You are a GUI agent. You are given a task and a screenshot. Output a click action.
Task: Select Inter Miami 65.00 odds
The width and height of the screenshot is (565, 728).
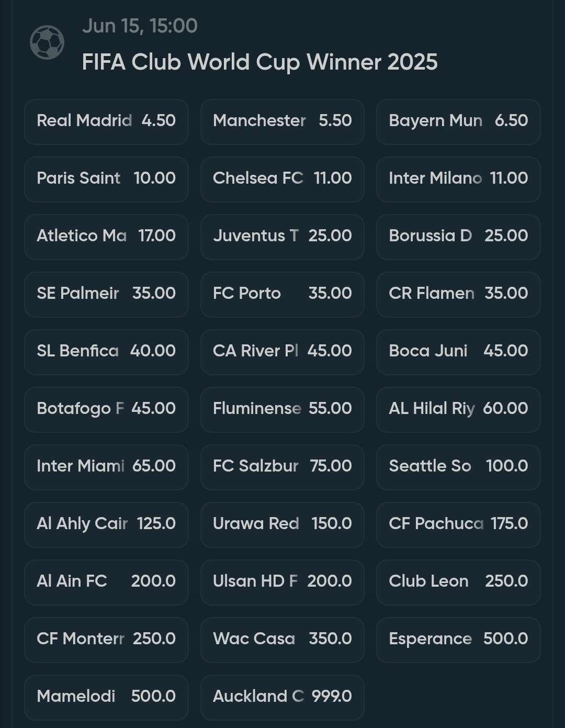(106, 467)
